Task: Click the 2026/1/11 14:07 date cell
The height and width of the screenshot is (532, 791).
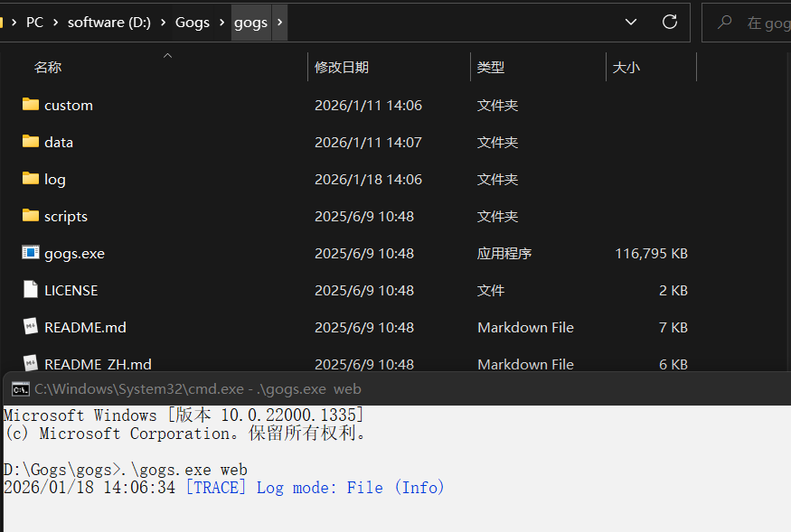Action: 368,142
